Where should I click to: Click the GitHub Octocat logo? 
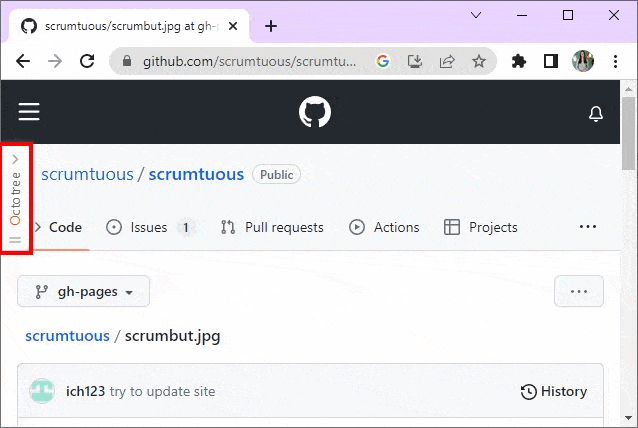point(314,112)
